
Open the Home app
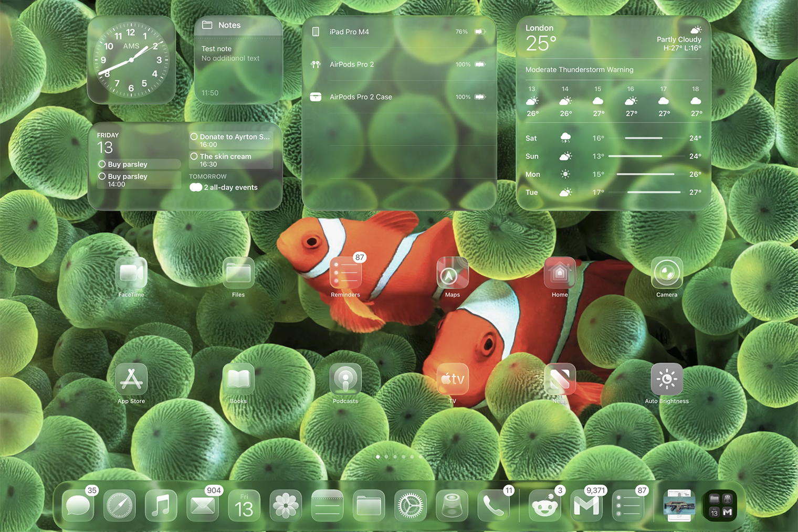[560, 273]
